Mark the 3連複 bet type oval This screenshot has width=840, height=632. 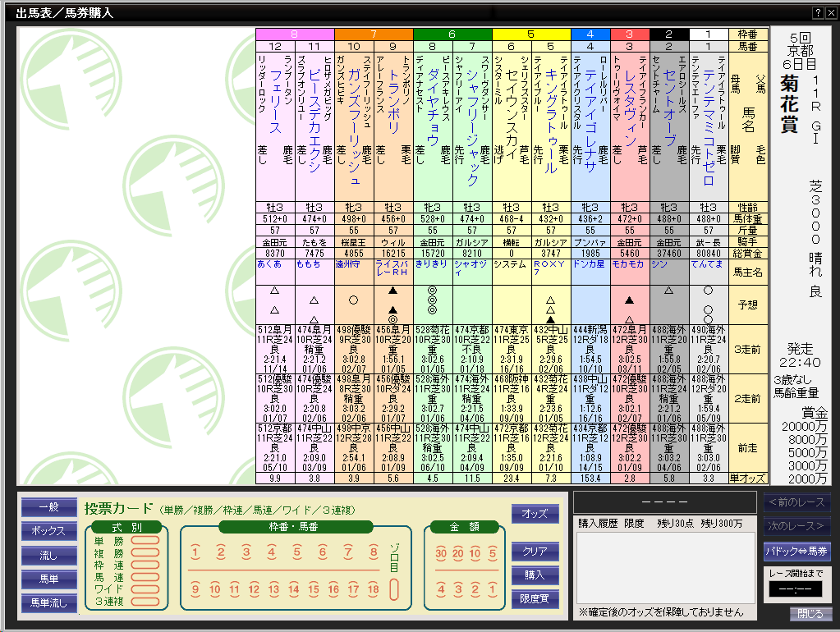click(144, 602)
